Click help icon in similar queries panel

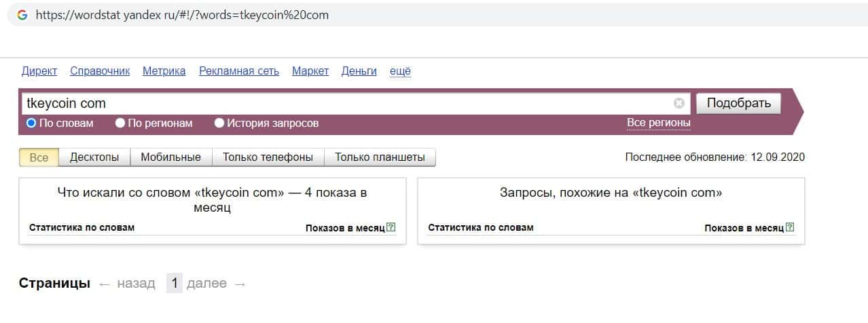pos(790,227)
